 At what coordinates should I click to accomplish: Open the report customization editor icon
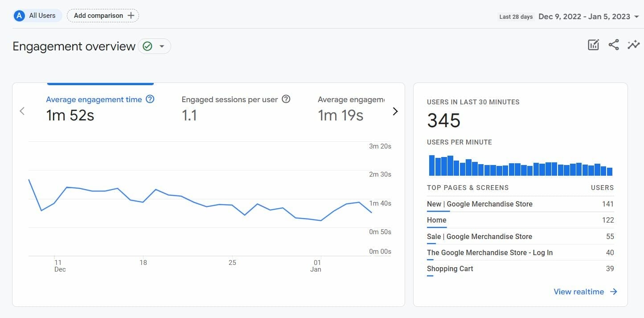click(x=593, y=45)
